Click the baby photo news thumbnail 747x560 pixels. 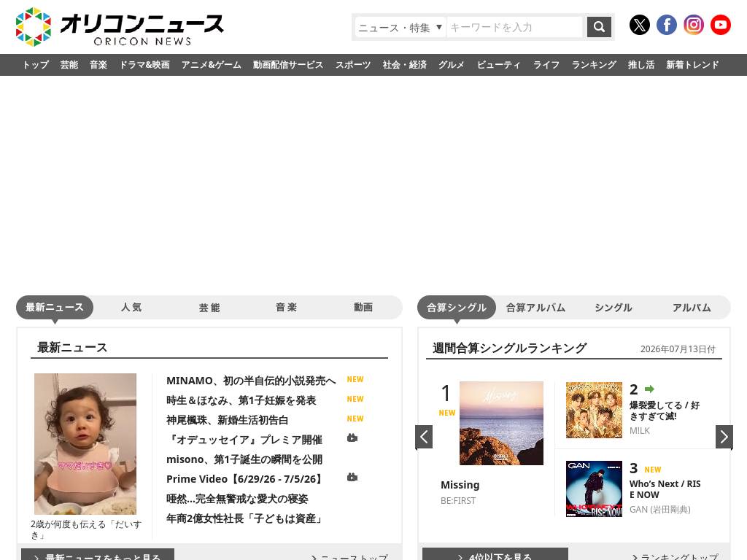point(85,444)
